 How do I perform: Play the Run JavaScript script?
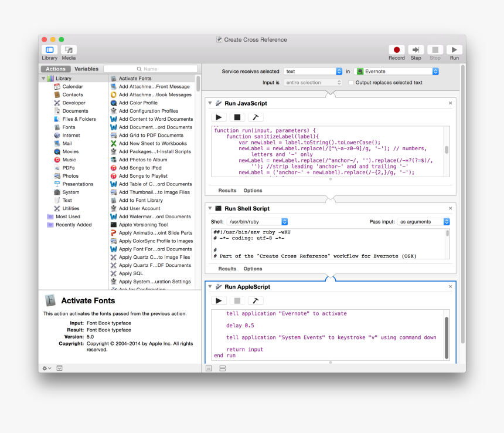pos(219,117)
